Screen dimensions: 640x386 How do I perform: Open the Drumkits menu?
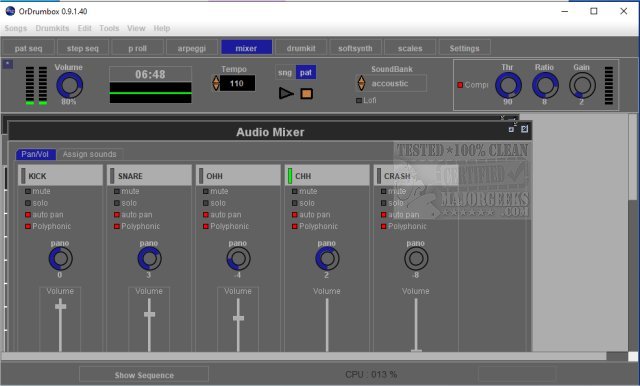point(52,28)
